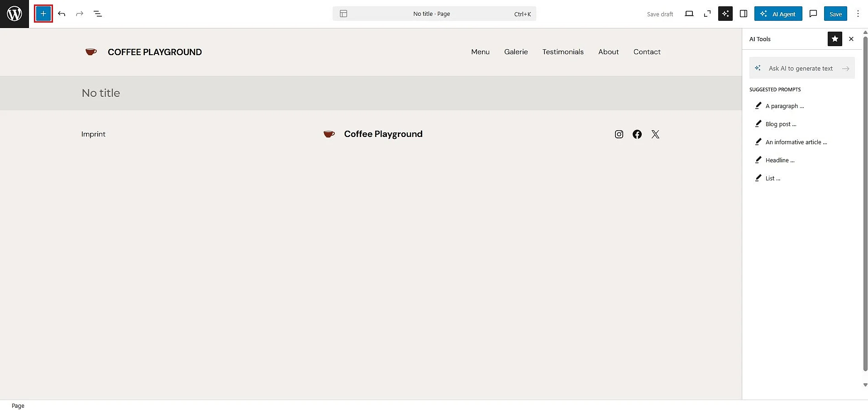The width and height of the screenshot is (868, 410).
Task: Click the Instagram social icon
Action: pyautogui.click(x=619, y=134)
